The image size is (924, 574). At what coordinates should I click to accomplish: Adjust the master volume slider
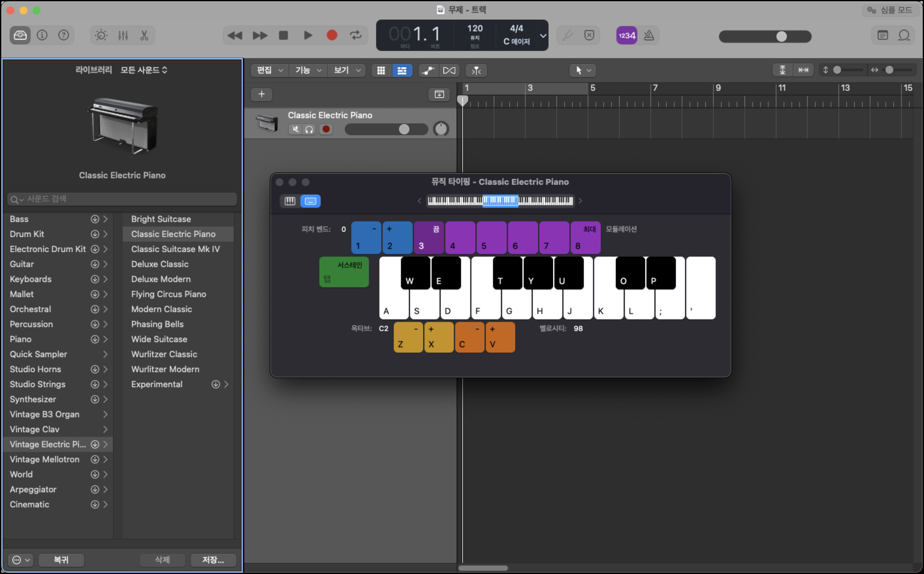tap(781, 37)
